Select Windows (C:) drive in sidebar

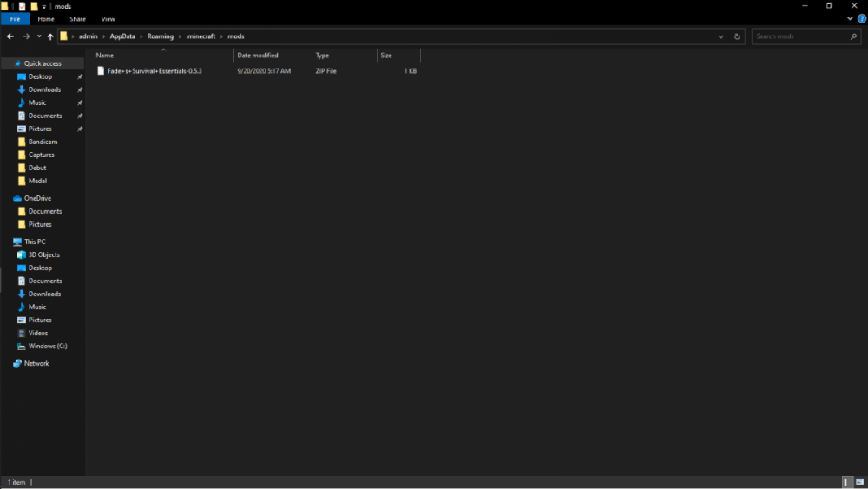coord(47,346)
